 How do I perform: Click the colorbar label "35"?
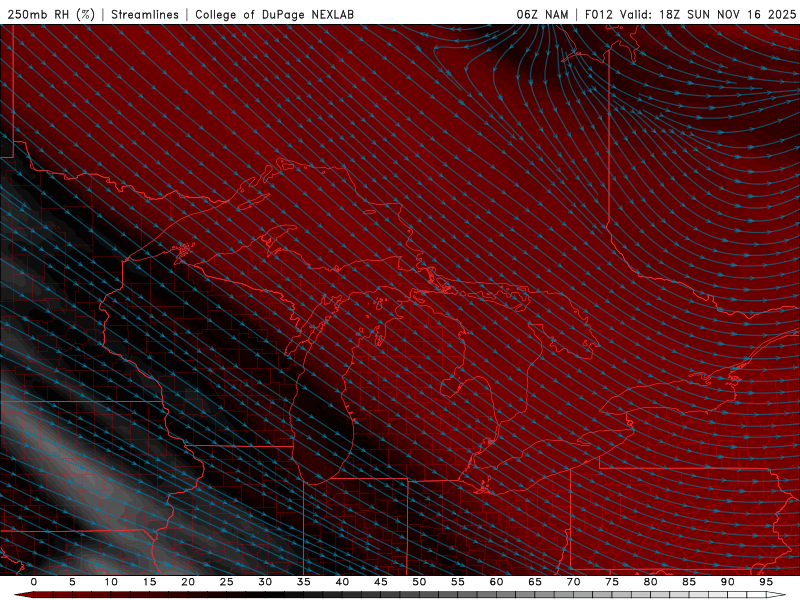304,582
